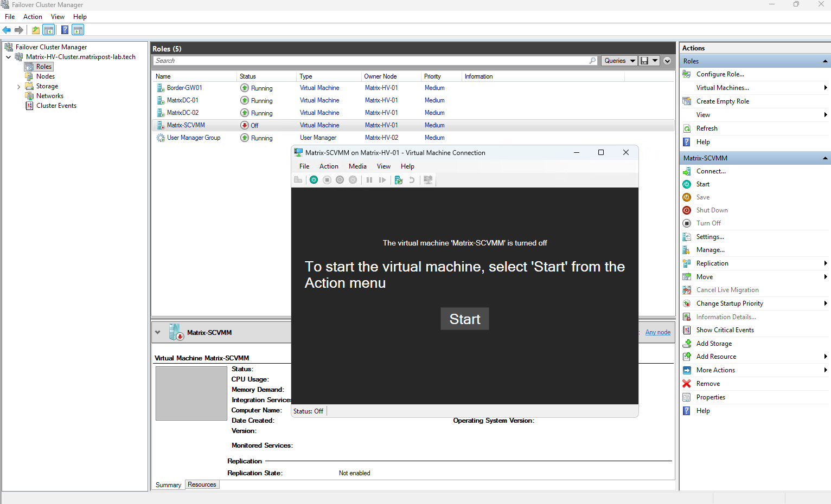
Task: Click the large Start button in VM window
Action: pos(465,319)
